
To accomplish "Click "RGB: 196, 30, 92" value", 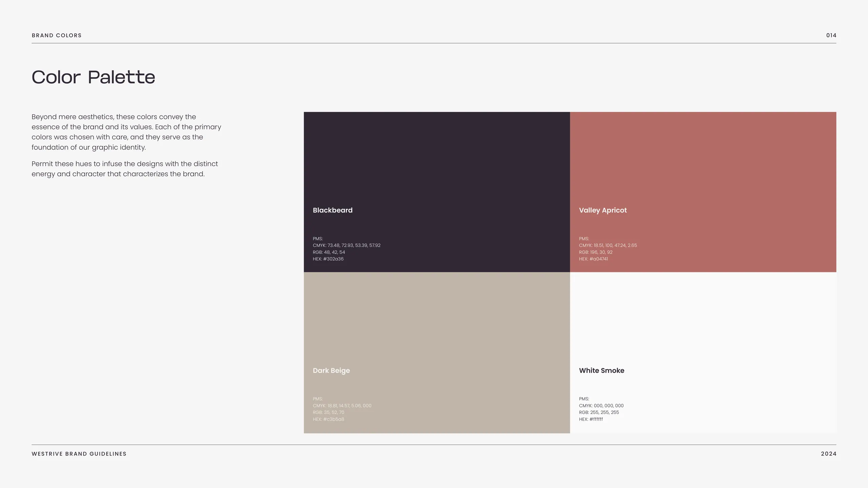I will 596,252.
